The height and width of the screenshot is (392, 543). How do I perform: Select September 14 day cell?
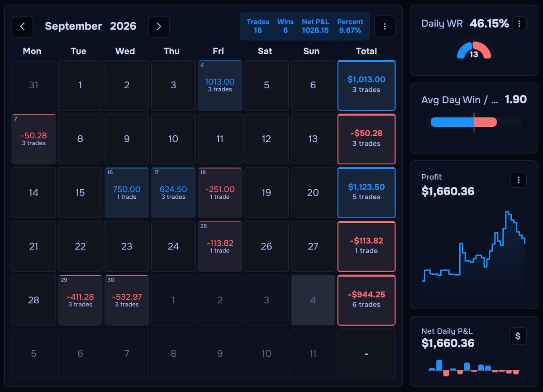point(34,193)
